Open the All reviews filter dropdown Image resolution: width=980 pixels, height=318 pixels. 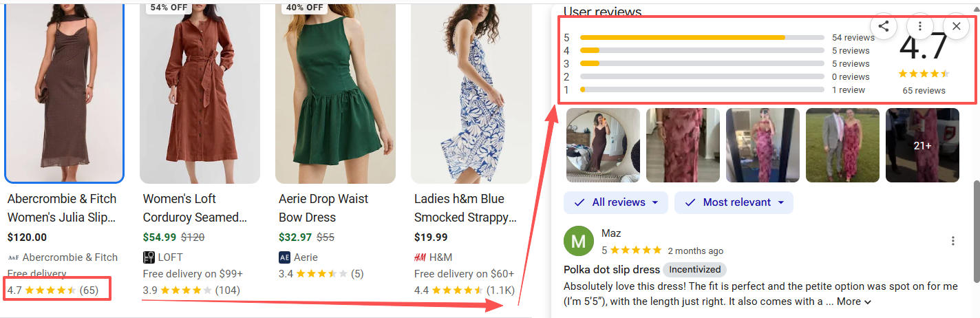point(616,202)
